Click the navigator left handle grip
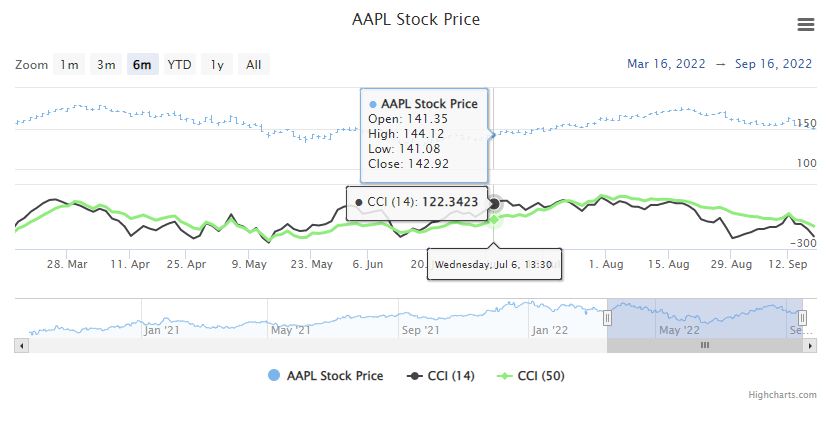This screenshot has height=422, width=826. pyautogui.click(x=607, y=317)
